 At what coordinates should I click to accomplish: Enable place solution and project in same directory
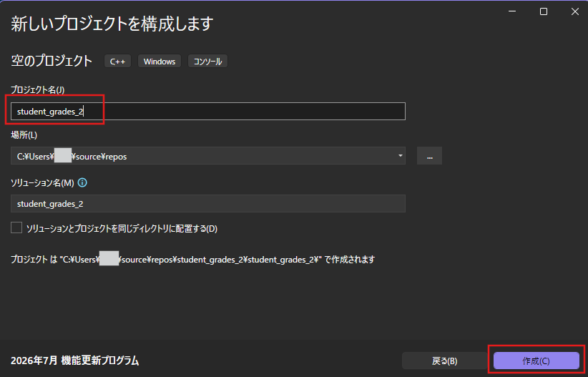(16, 227)
